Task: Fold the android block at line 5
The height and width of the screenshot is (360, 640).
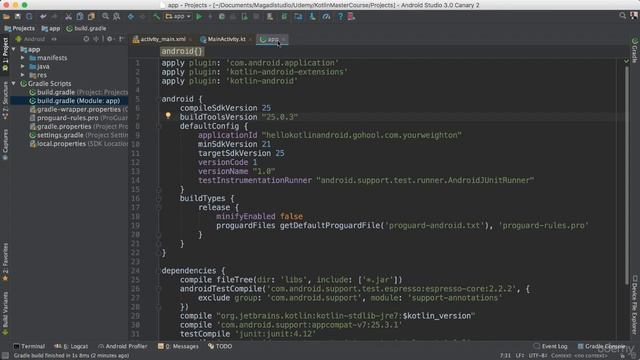Action: pyautogui.click(x=158, y=99)
